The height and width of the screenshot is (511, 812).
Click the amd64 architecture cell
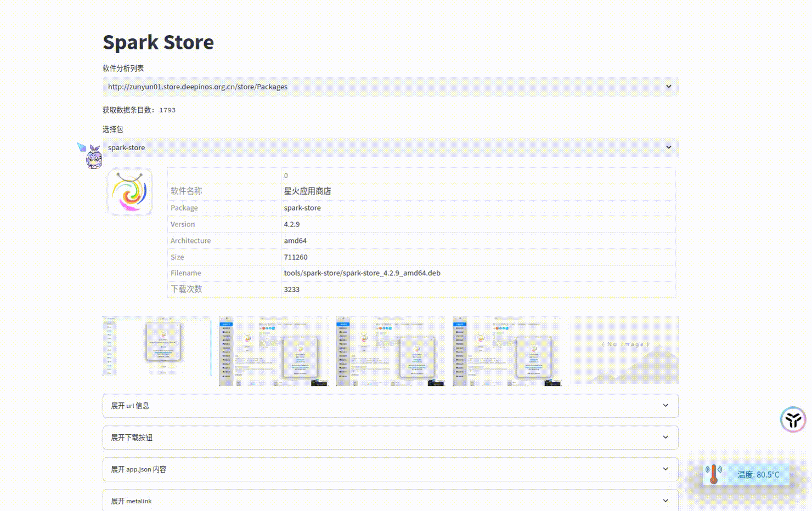478,241
